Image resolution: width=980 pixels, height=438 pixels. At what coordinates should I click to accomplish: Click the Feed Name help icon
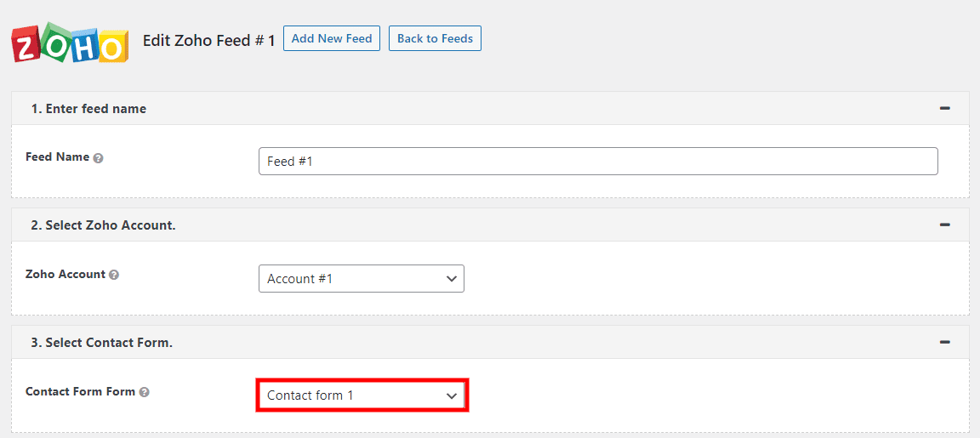[x=99, y=158]
